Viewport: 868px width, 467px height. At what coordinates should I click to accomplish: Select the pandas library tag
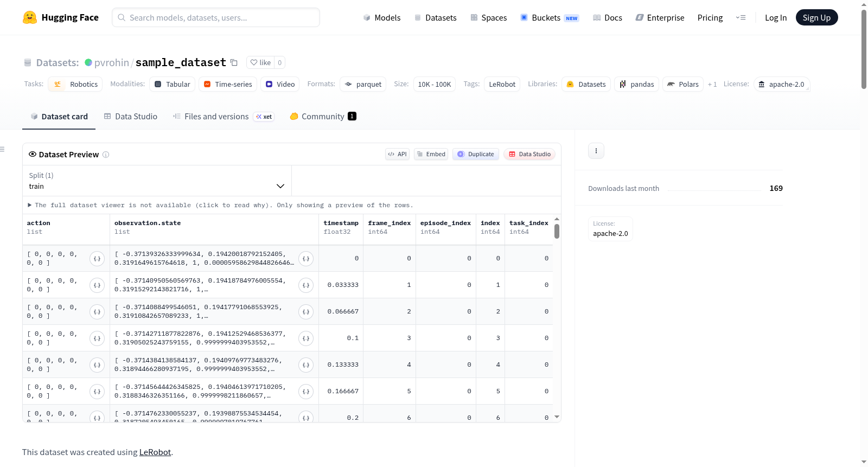pos(637,84)
